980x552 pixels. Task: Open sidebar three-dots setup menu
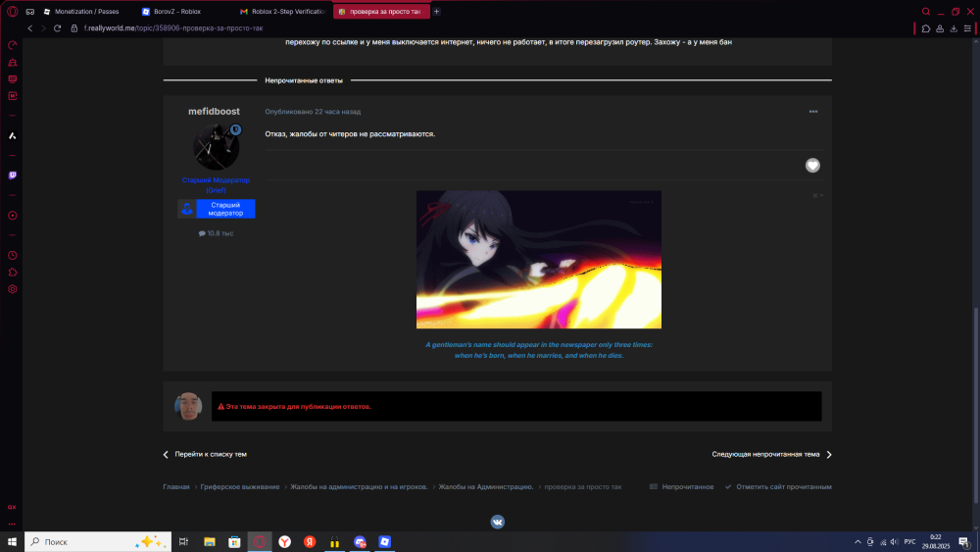(x=12, y=524)
